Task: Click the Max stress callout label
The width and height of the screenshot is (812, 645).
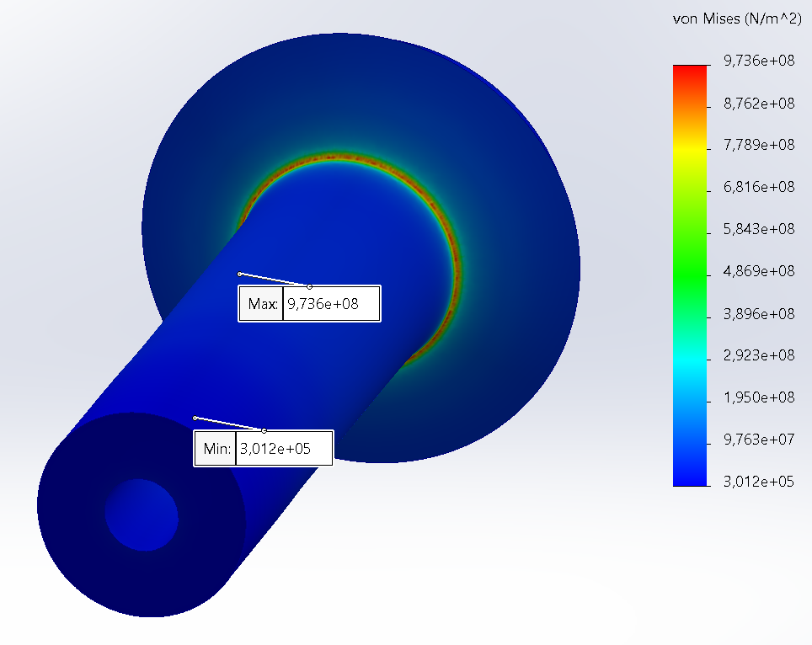Action: pyautogui.click(x=264, y=304)
